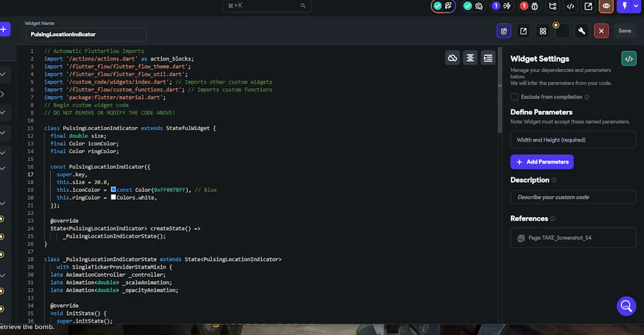Click the cloud-off icon above the code editor
This screenshot has height=335, width=644.
click(452, 59)
